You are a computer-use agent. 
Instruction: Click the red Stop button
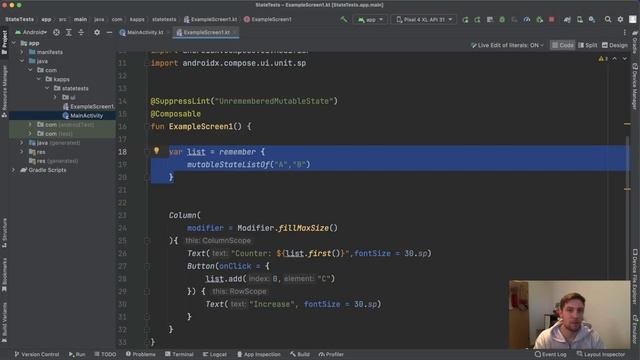[552, 20]
